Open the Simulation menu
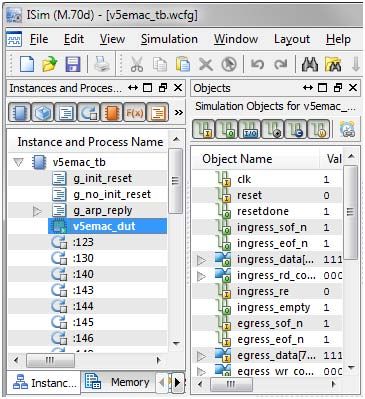The width and height of the screenshot is (365, 399). click(x=169, y=39)
